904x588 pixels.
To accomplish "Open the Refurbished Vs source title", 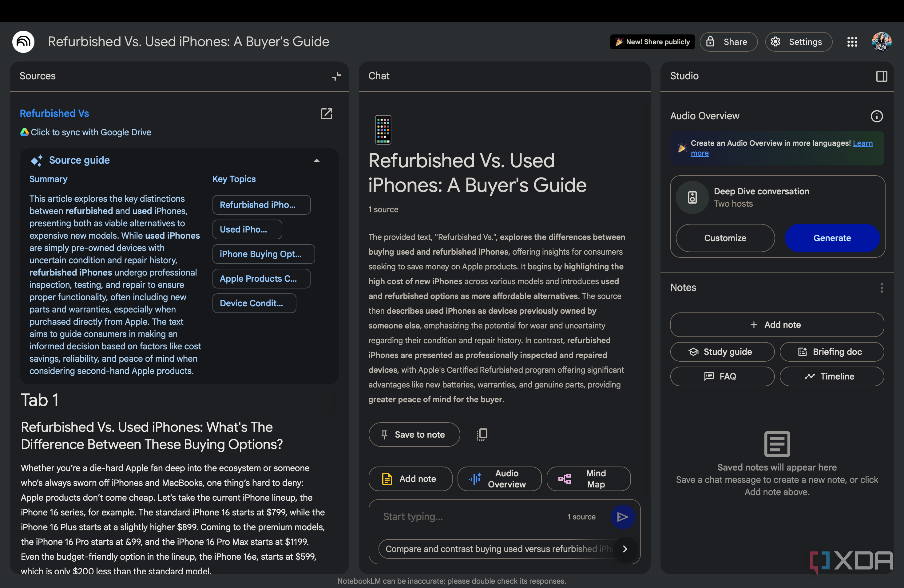I will (54, 113).
